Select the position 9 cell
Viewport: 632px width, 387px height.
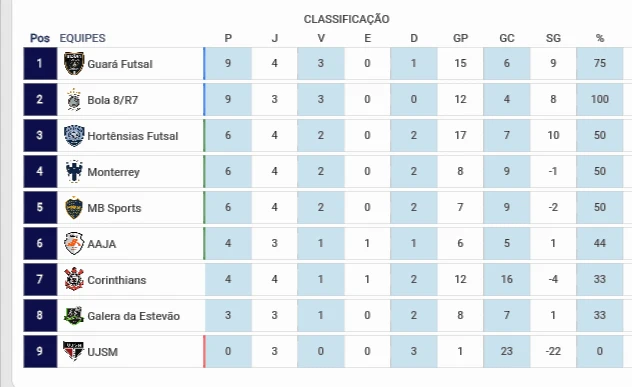tap(40, 351)
